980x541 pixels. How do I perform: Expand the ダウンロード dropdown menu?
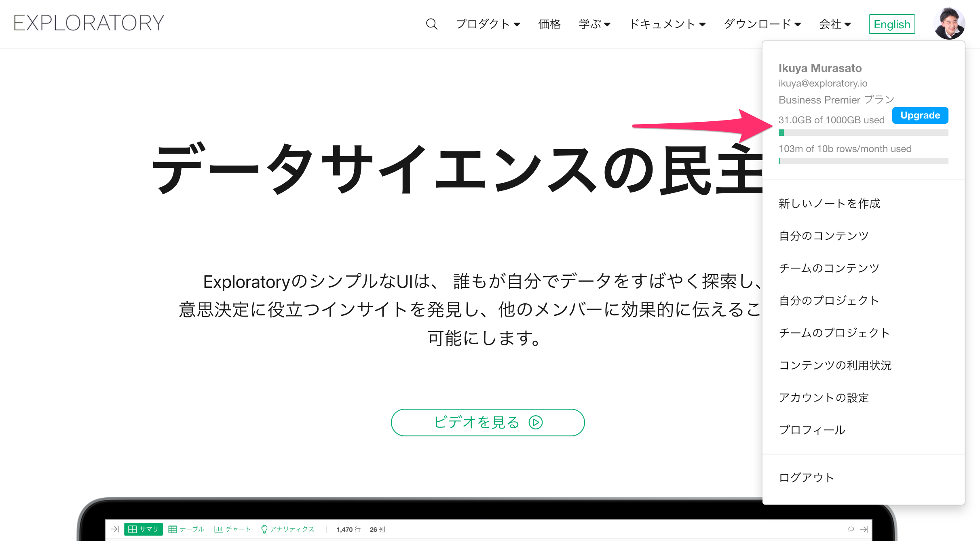(x=762, y=24)
